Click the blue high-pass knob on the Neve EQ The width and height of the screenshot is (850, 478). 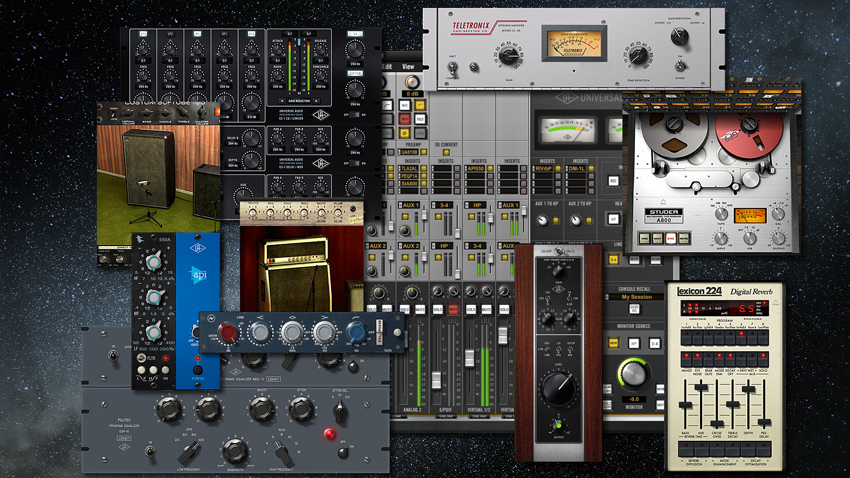[x=356, y=332]
